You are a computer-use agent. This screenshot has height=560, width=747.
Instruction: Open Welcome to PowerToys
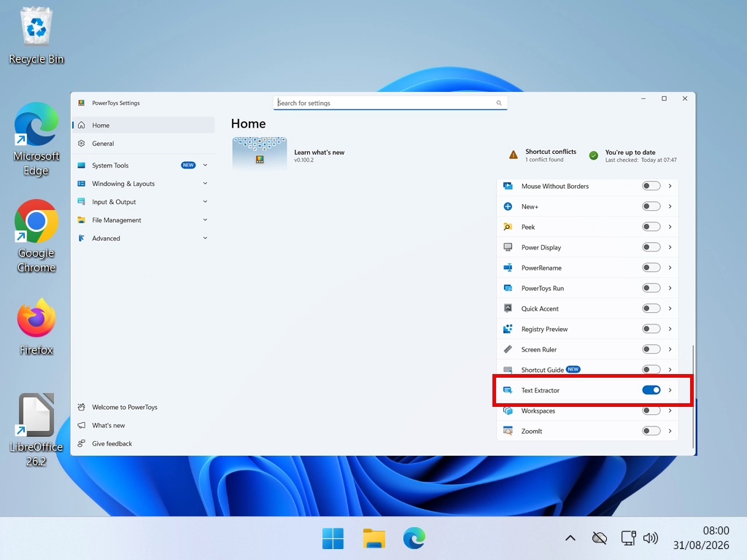pos(144,407)
